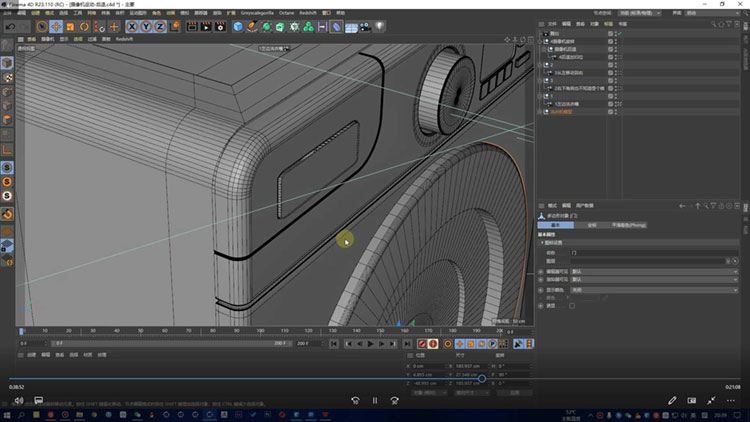Toggle the layer checkbox of the first object

pos(611,34)
